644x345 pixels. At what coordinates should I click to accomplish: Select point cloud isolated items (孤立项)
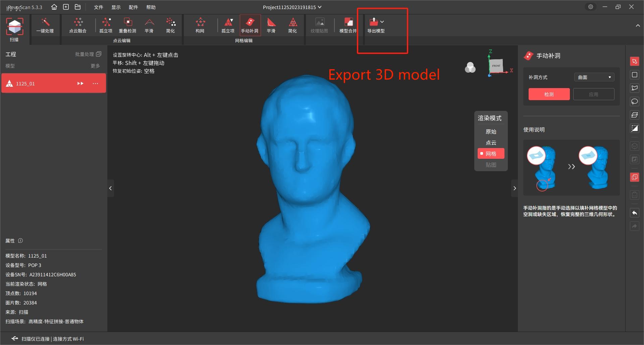pos(106,26)
